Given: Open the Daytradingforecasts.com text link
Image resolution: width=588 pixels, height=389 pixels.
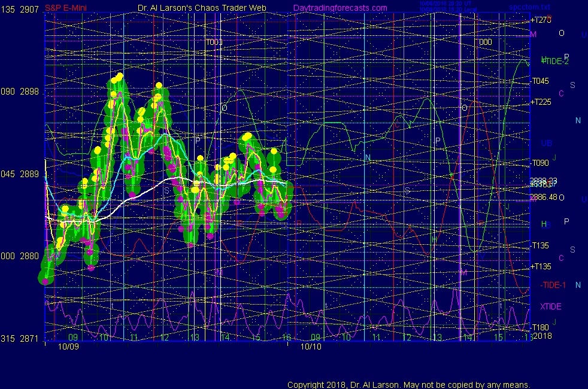Looking at the screenshot, I should pyautogui.click(x=340, y=8).
